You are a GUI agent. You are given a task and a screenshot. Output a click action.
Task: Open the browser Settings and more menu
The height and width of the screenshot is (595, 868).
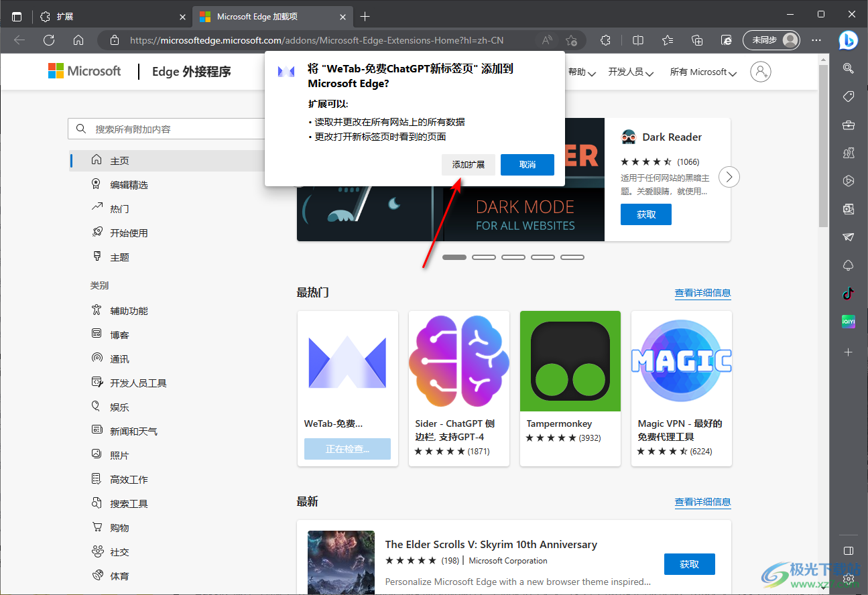point(816,40)
